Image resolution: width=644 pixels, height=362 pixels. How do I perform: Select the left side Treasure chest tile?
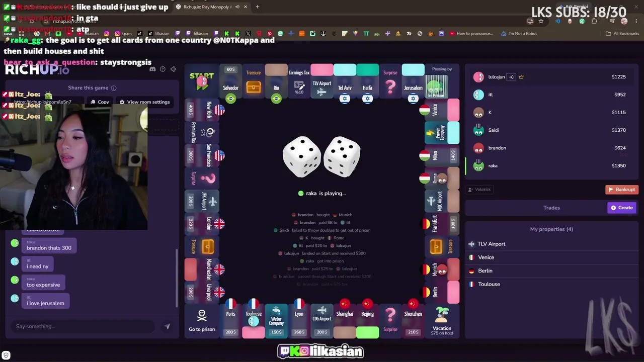tap(202, 247)
